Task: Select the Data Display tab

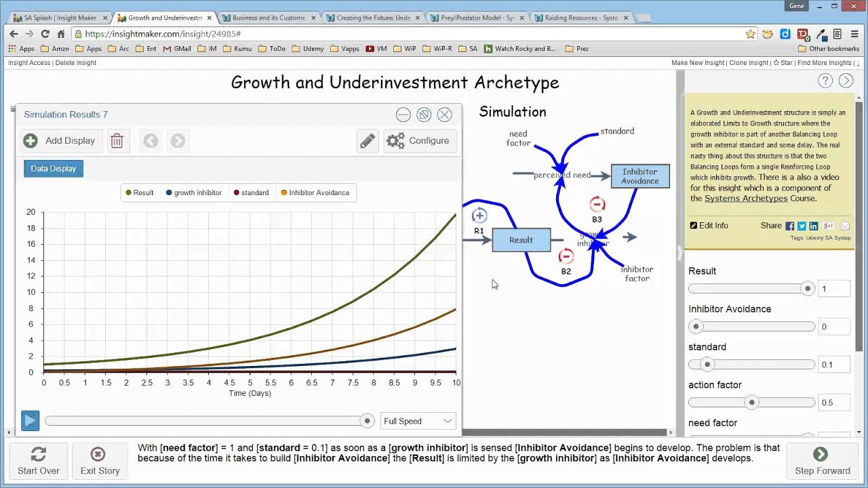Action: 54,169
